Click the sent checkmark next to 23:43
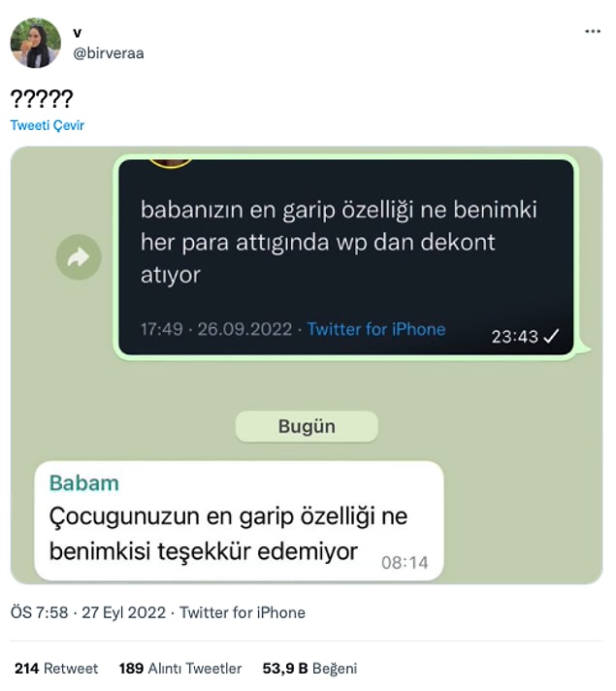The height and width of the screenshot is (691, 616). pos(551,336)
